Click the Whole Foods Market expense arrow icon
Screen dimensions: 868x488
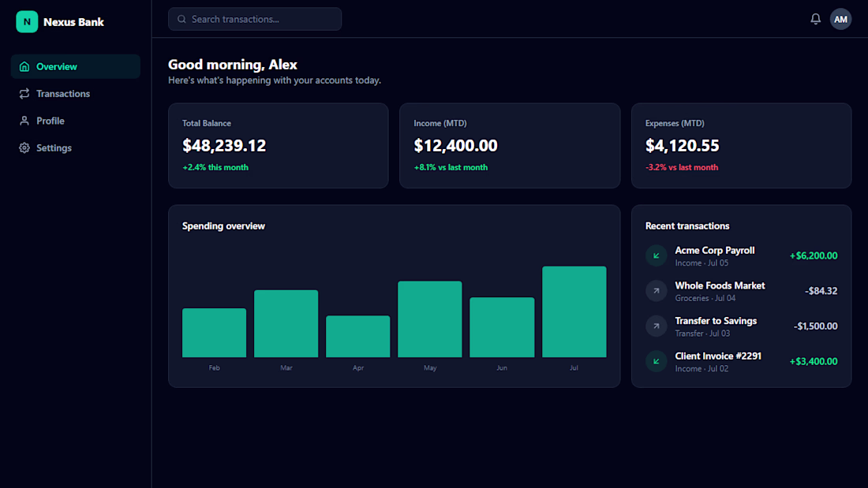(x=656, y=291)
